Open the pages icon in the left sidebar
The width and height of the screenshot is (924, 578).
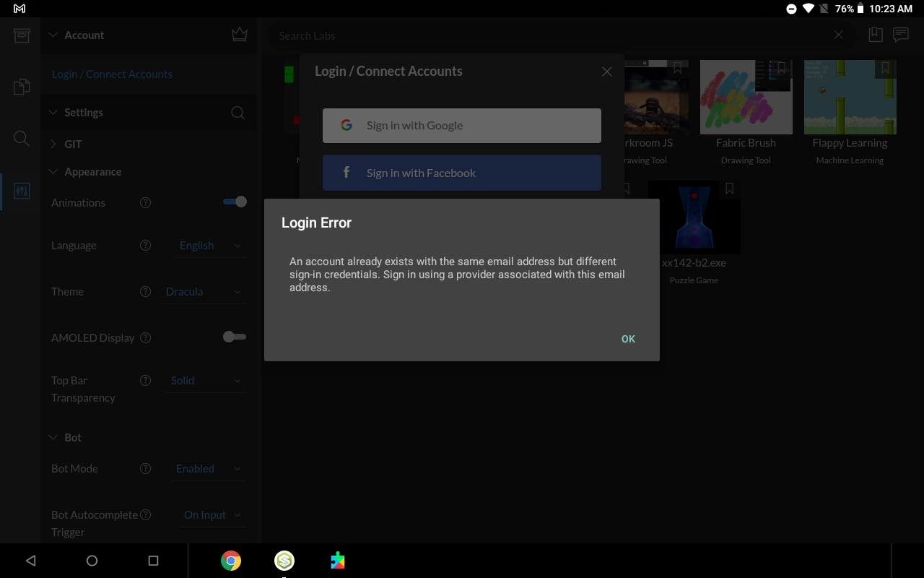tap(21, 86)
